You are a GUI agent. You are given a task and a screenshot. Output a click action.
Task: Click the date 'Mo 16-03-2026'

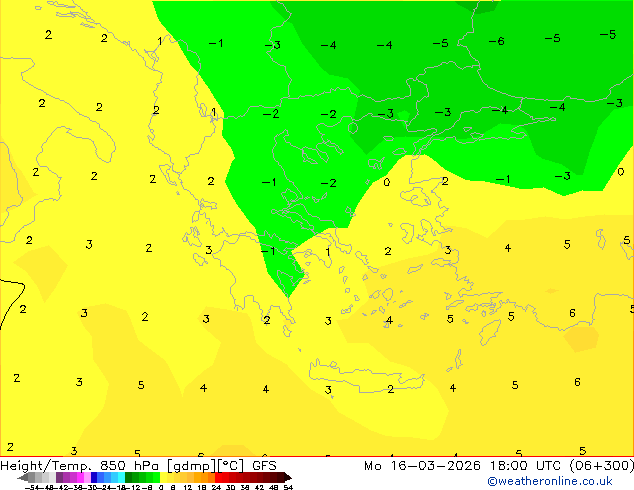click(x=422, y=466)
